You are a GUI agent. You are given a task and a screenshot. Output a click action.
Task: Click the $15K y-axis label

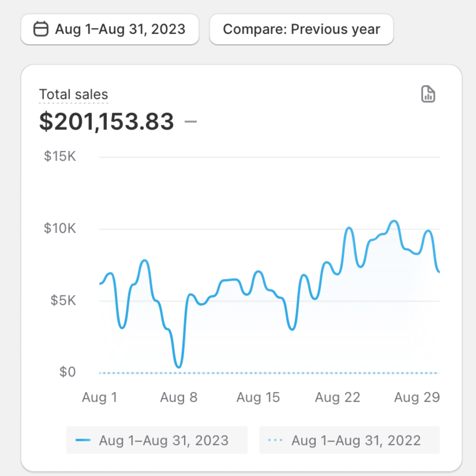click(60, 156)
